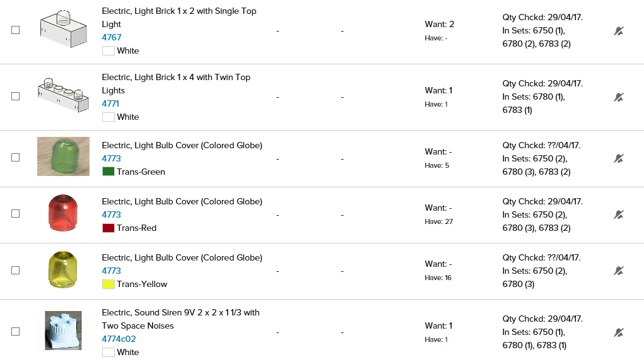The height and width of the screenshot is (364, 644).
Task: Click the Trans-Green color swatch
Action: [x=108, y=172]
